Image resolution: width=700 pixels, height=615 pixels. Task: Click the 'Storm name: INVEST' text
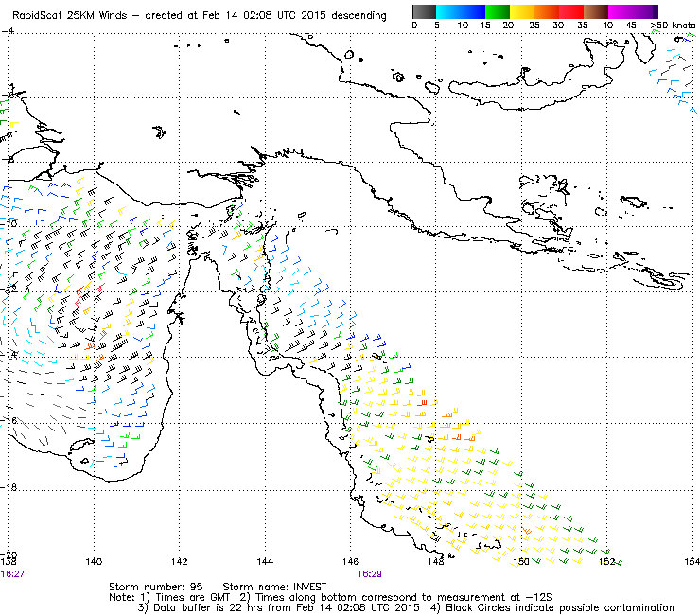(x=274, y=587)
